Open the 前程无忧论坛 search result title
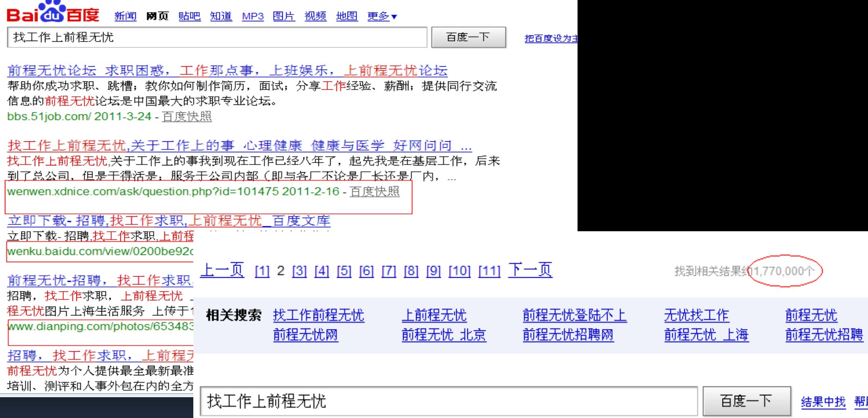The width and height of the screenshot is (868, 418). (227, 71)
